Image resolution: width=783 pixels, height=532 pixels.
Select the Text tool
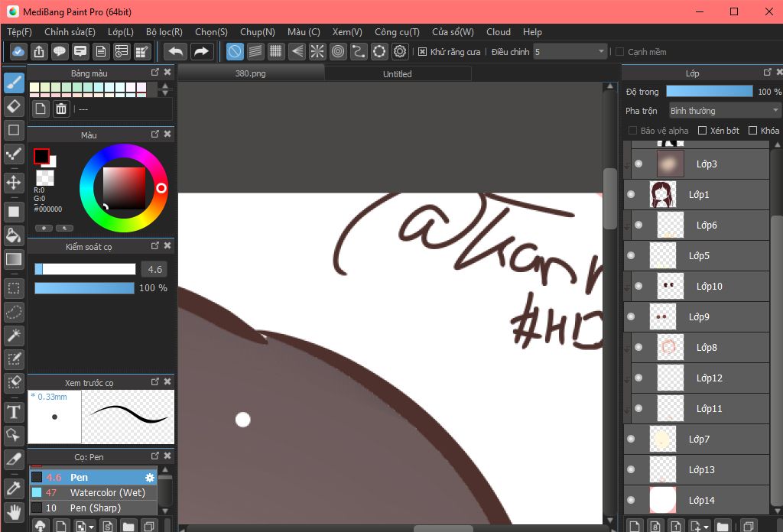click(x=14, y=412)
